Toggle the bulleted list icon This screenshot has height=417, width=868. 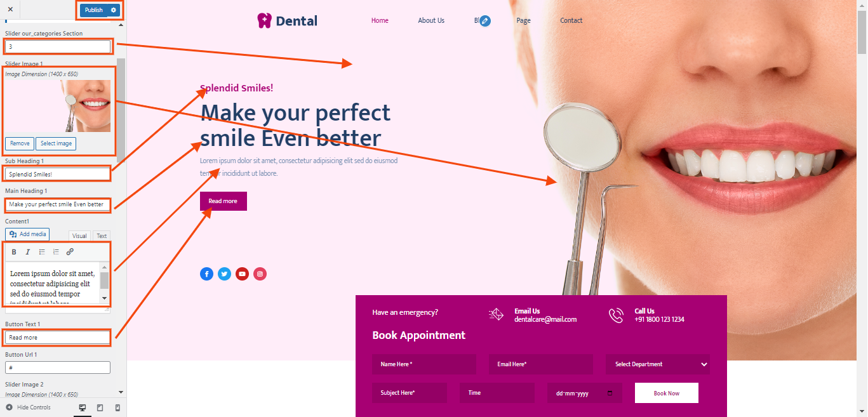pyautogui.click(x=42, y=252)
